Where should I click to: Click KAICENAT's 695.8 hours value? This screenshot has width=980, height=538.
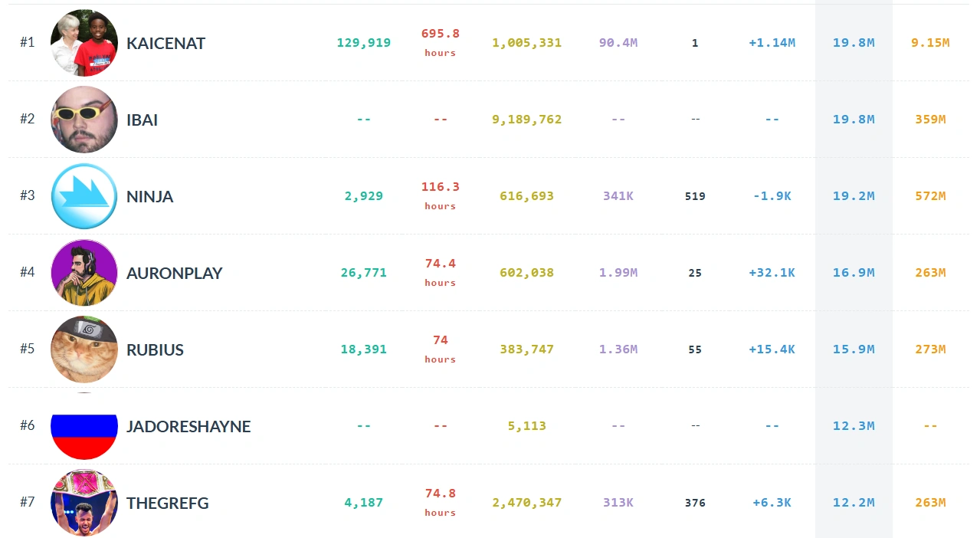440,34
